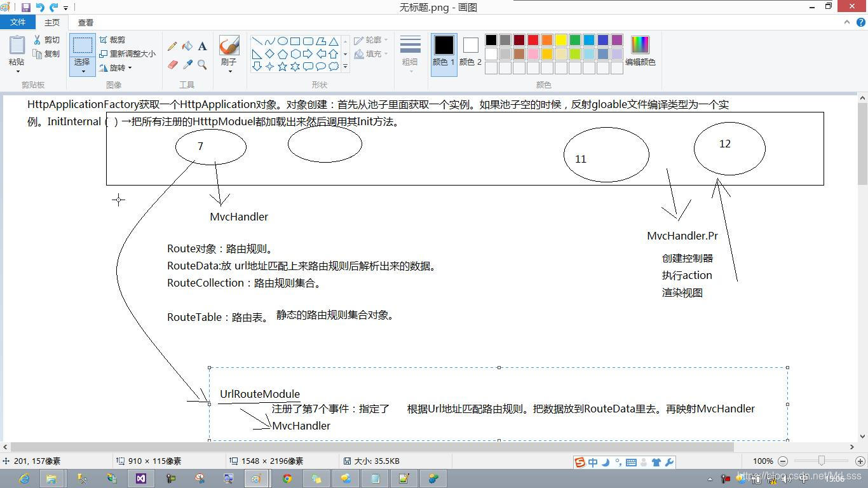Choose the yellow color swatch
Image resolution: width=868 pixels, height=488 pixels.
pyautogui.click(x=561, y=40)
